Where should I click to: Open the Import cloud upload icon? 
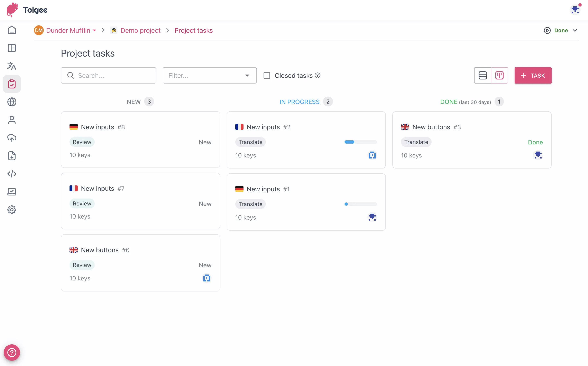[x=12, y=138]
